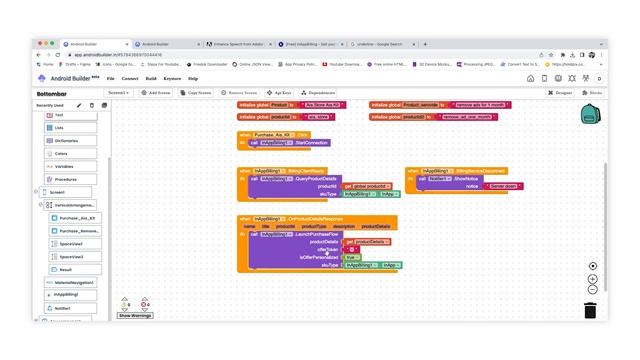
Task: Collapse the Screen1 tree node
Action: point(36,192)
